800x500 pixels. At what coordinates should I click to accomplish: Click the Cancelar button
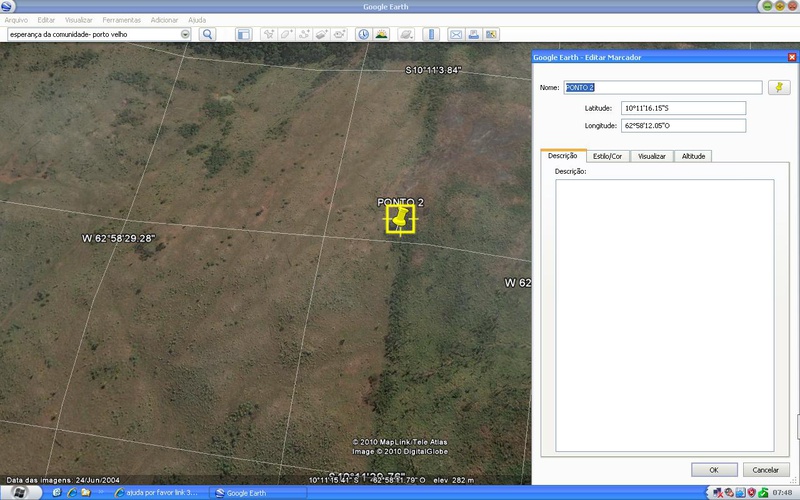point(766,470)
